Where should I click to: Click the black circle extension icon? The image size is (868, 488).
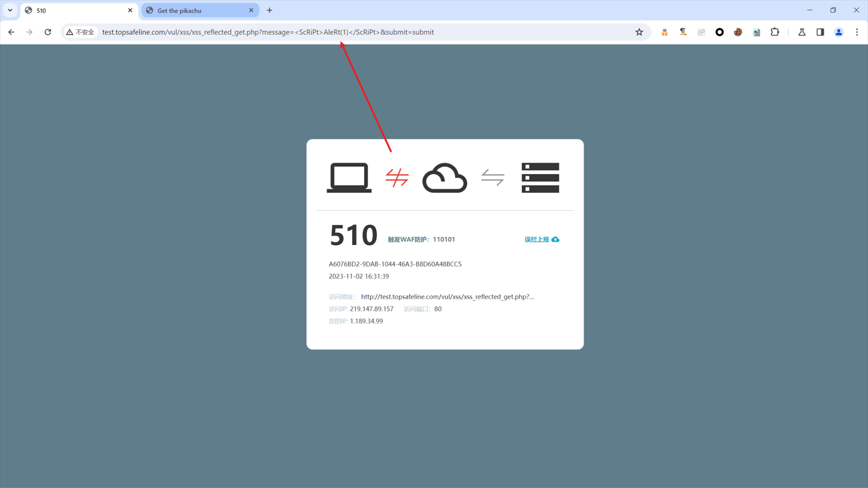pyautogui.click(x=719, y=32)
